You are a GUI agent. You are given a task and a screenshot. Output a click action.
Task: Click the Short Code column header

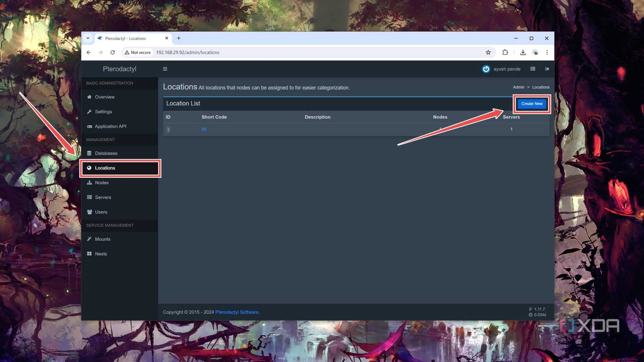214,117
